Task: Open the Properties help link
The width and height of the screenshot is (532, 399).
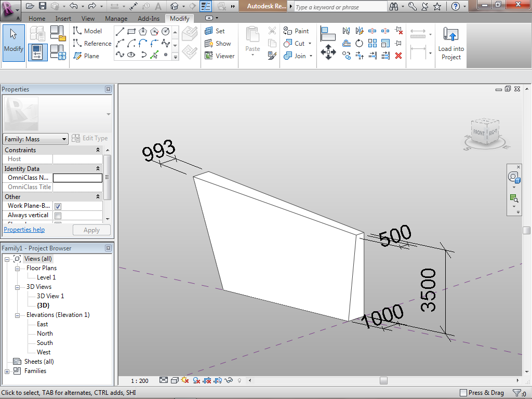Action: (24, 230)
